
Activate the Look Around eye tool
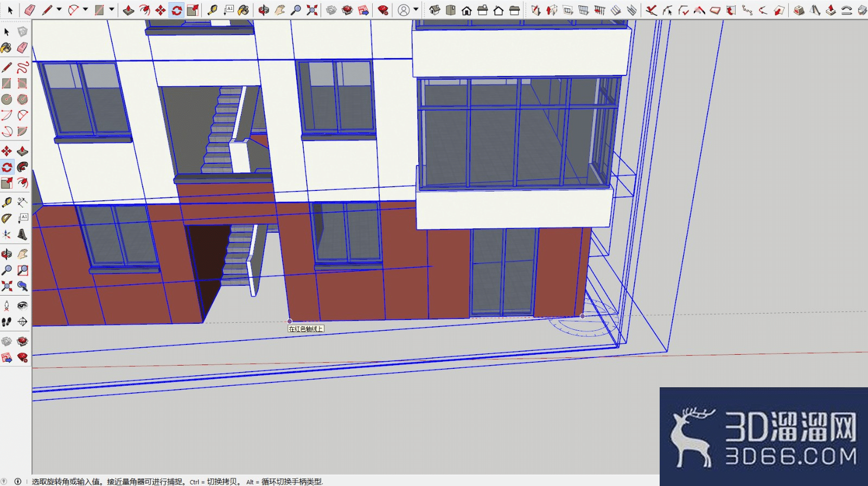(x=22, y=305)
